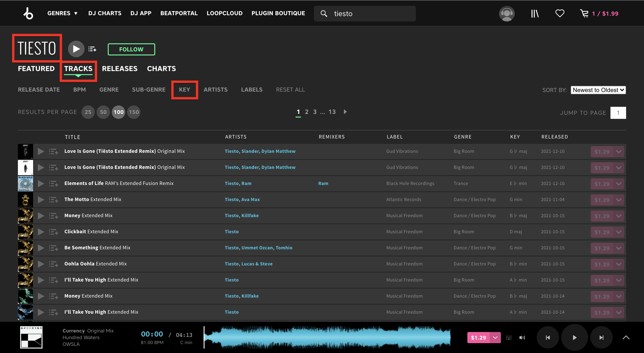Select 150 results per page

134,112
